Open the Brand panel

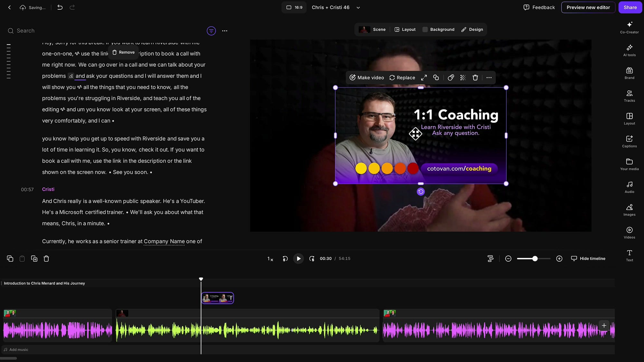pyautogui.click(x=630, y=73)
